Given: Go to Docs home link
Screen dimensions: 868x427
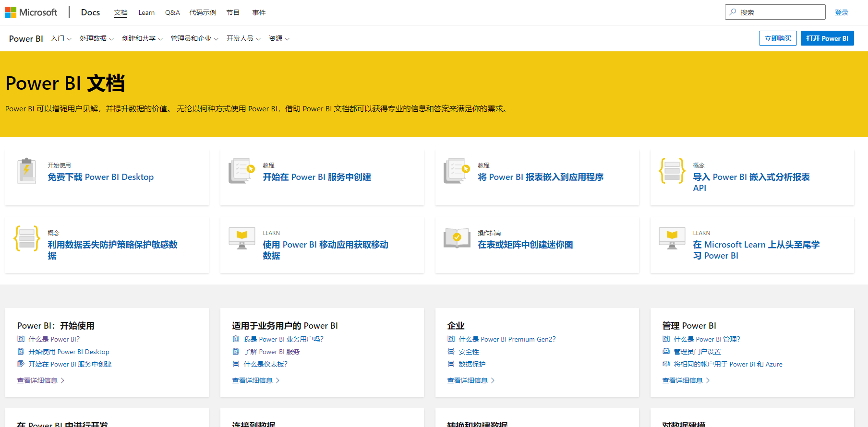Looking at the screenshot, I should [90, 12].
